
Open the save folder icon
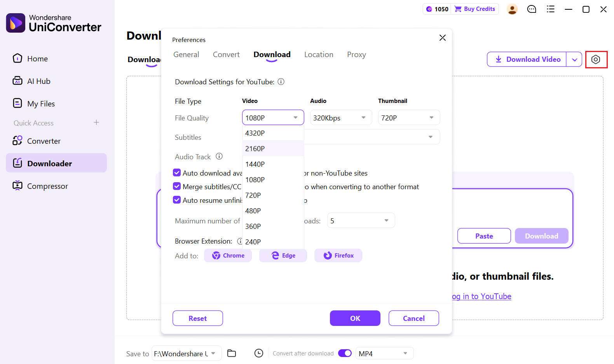[x=232, y=353]
